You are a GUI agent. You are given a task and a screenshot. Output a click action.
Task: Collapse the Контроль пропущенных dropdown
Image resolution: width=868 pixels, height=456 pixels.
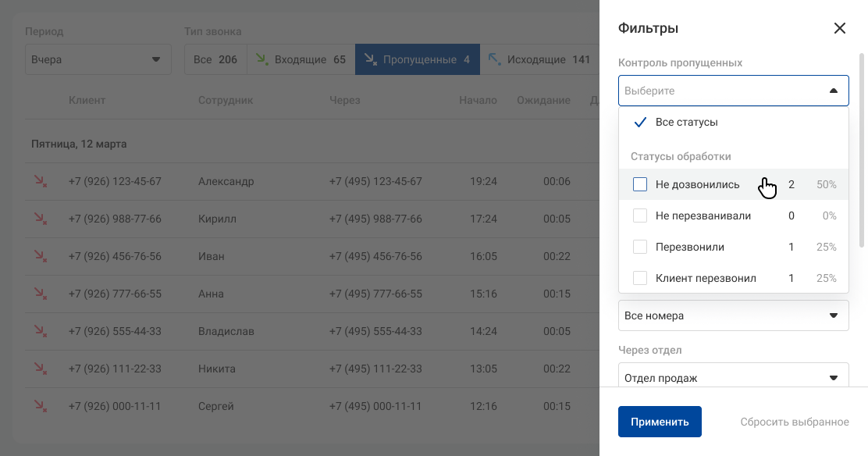click(833, 91)
